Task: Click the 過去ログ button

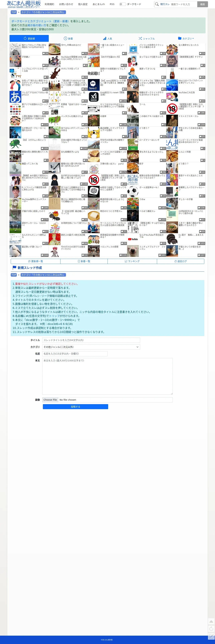Action: coord(181,261)
